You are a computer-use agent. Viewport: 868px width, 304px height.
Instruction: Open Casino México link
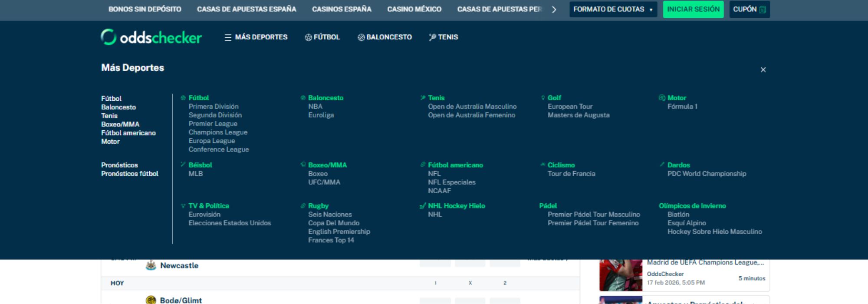click(414, 9)
